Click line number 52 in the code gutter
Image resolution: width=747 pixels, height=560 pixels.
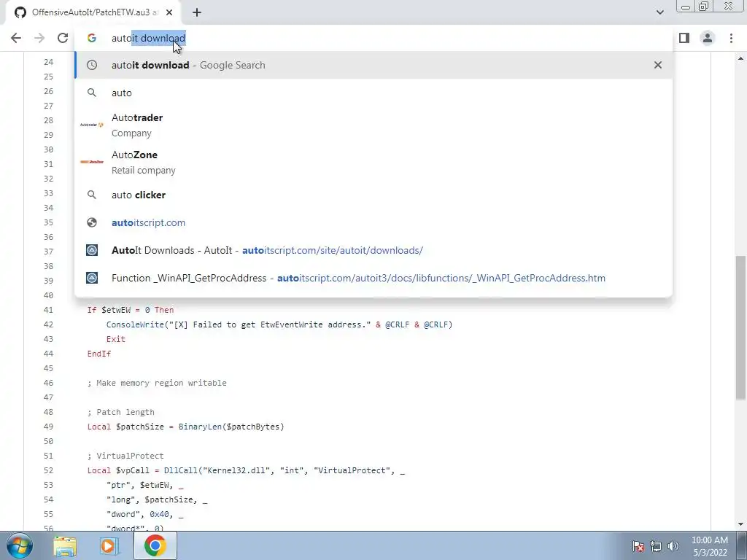point(48,470)
